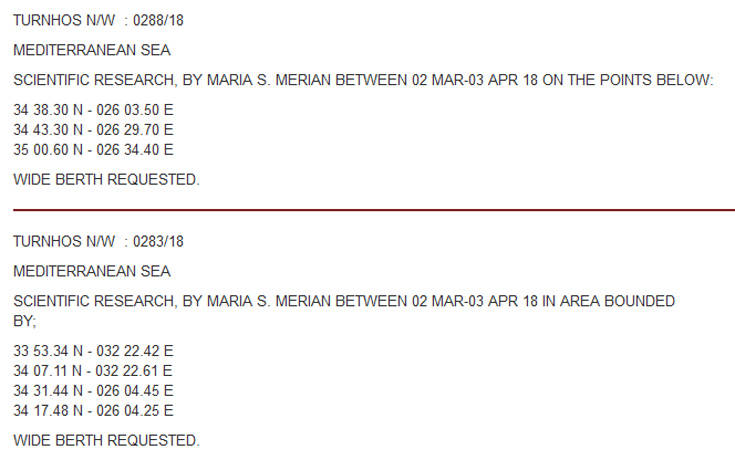Screen dimensions: 735x460
Task: Click coordinate 34 17.48 N - 026 04.25 E
Action: point(93,410)
